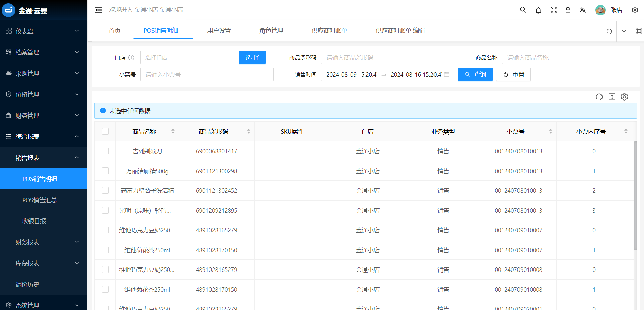Focus the 小票号 input field
Screen dimensions: 644x310
[207, 74]
